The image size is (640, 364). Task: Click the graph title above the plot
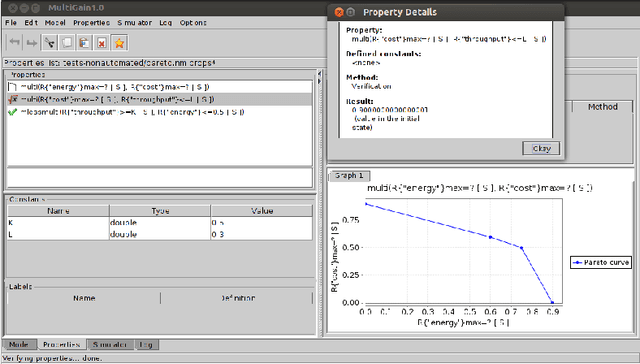pyautogui.click(x=480, y=188)
